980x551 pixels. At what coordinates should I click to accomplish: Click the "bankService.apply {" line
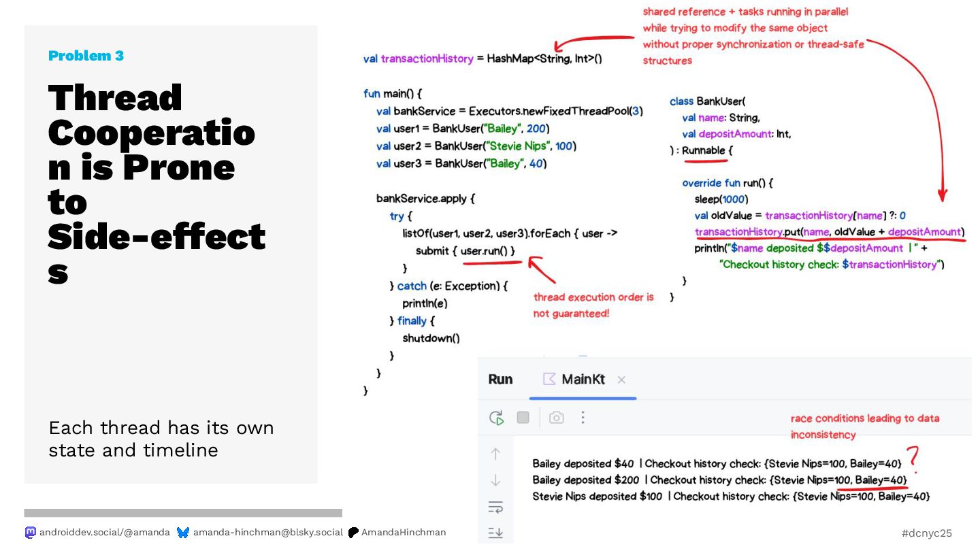tap(425, 199)
